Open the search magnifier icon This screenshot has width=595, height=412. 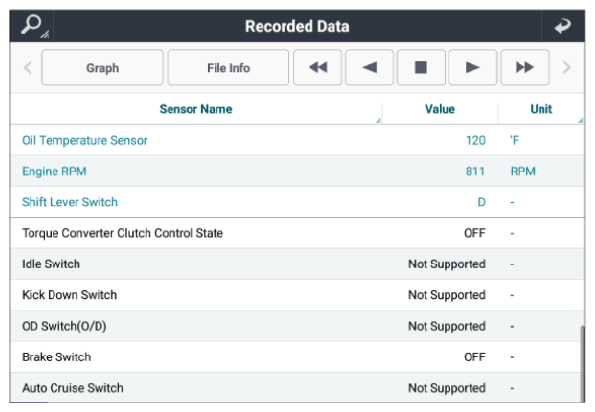point(32,26)
